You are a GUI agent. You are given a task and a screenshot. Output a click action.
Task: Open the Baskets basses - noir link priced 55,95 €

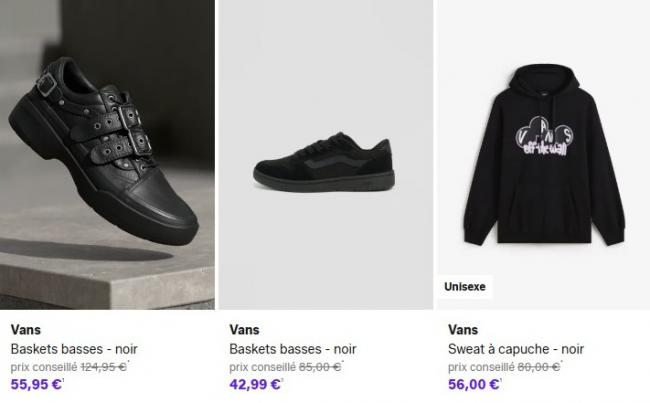coord(74,349)
